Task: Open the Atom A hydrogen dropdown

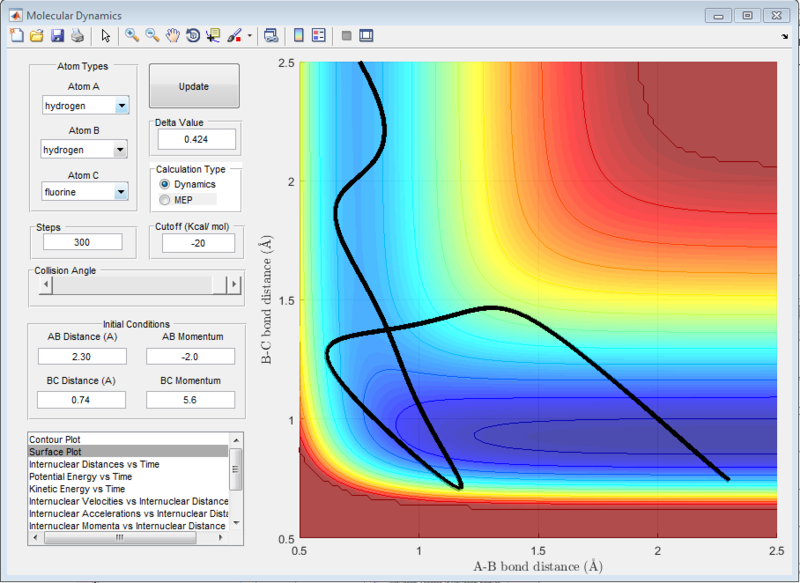Action: tap(85, 106)
